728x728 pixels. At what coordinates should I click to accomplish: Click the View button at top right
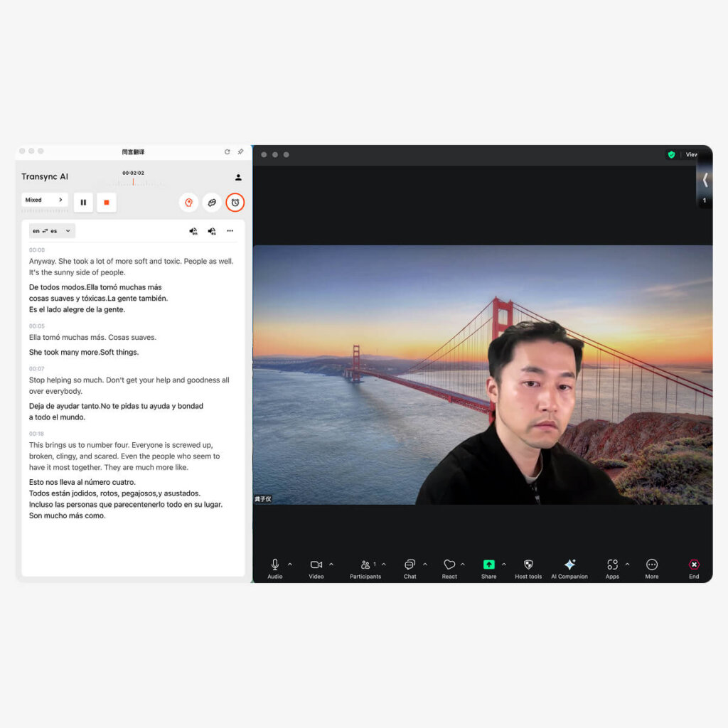tap(692, 154)
